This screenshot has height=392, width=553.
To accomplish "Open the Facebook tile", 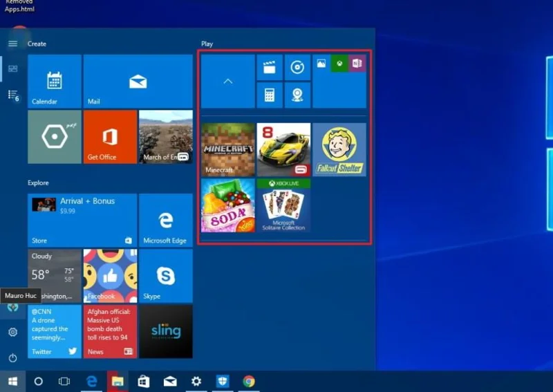I will tap(110, 276).
